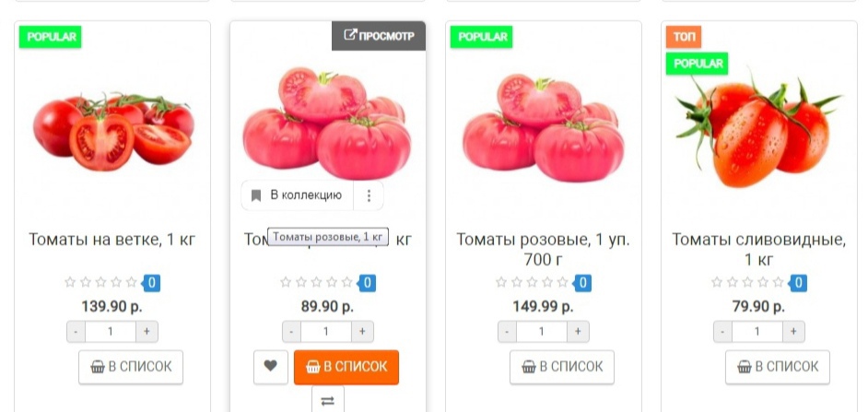The image size is (868, 412).
Task: Decrease quantity of Томаты сливовидные
Action: tap(722, 332)
